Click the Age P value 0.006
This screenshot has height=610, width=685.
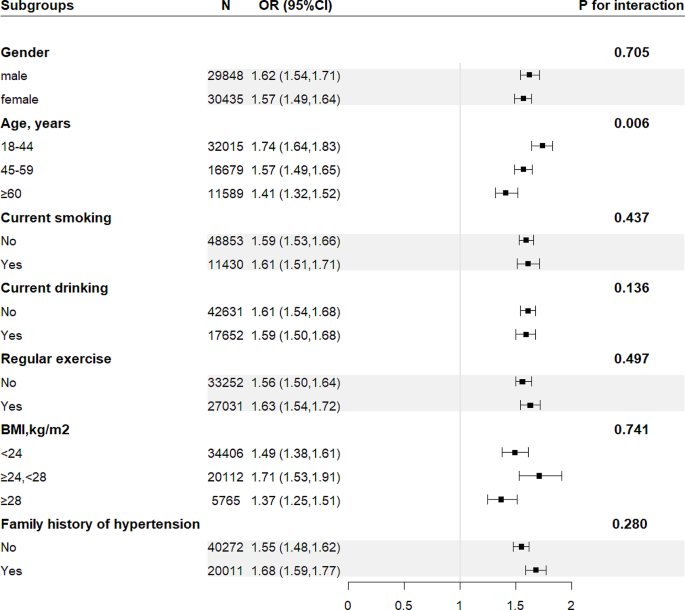click(632, 123)
